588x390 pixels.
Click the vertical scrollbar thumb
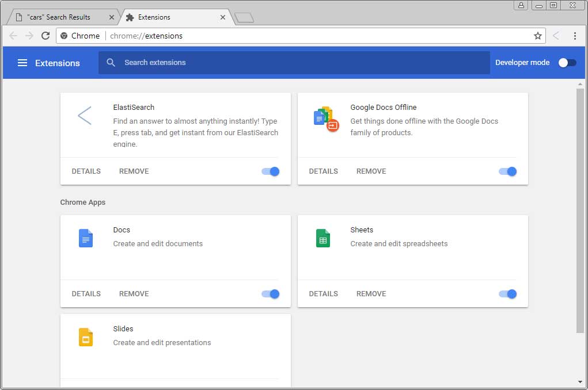[x=580, y=211]
